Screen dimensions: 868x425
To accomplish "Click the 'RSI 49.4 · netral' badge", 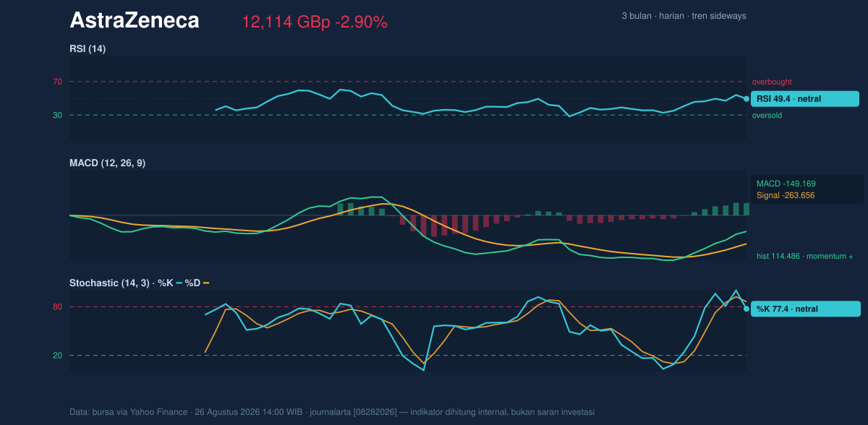I will pyautogui.click(x=805, y=98).
